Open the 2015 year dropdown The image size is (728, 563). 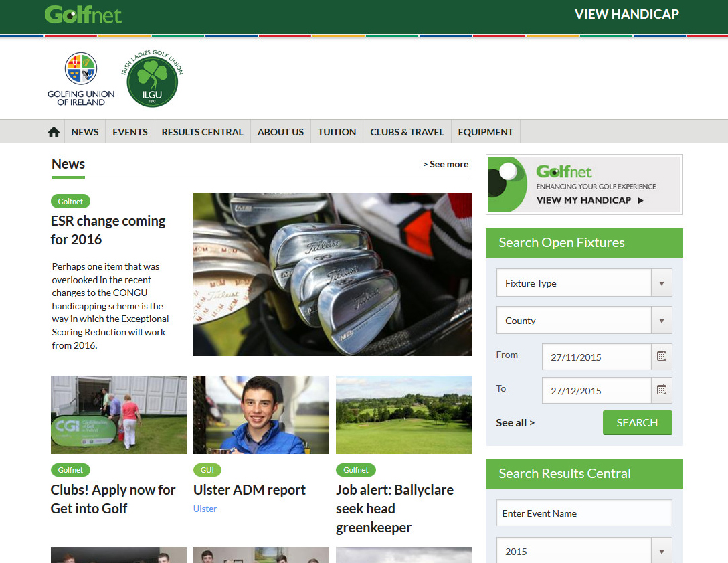583,551
